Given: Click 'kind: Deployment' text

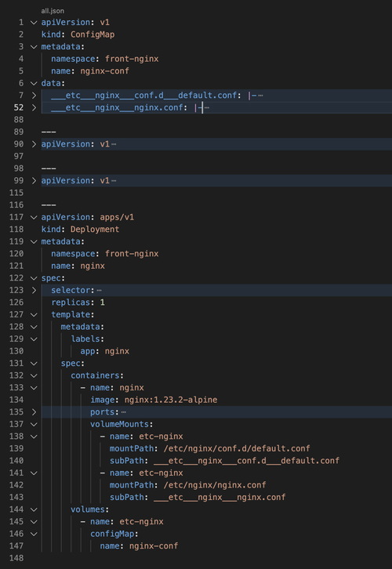Looking at the screenshot, I should click(x=80, y=230).
